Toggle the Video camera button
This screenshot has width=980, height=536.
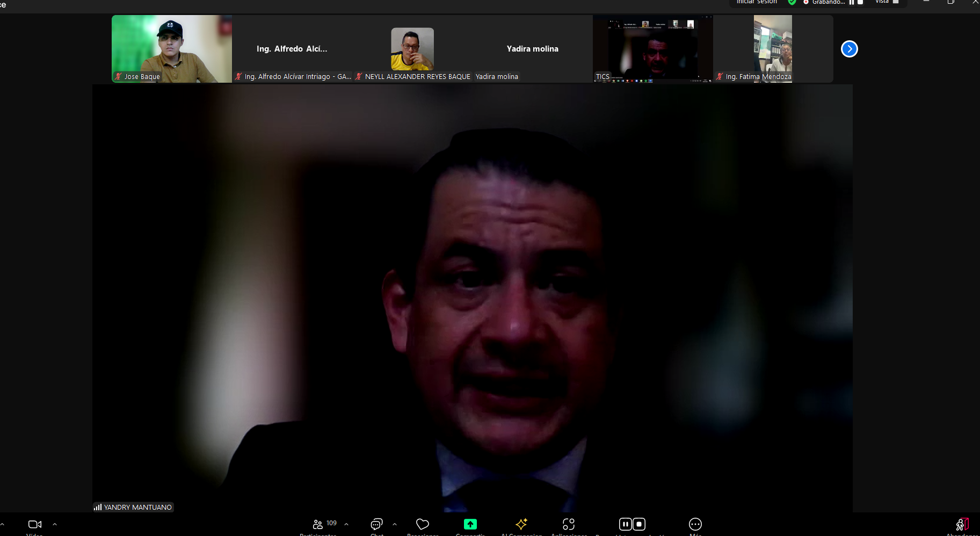click(x=34, y=524)
